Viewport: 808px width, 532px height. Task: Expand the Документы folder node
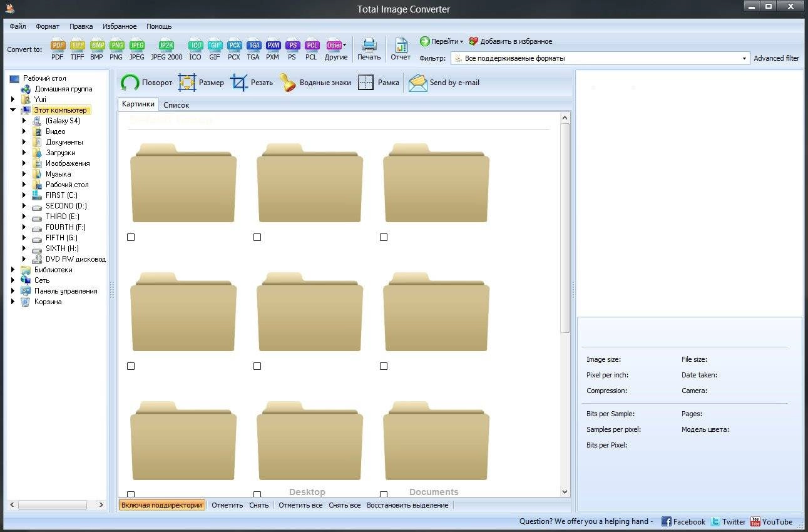tap(24, 142)
